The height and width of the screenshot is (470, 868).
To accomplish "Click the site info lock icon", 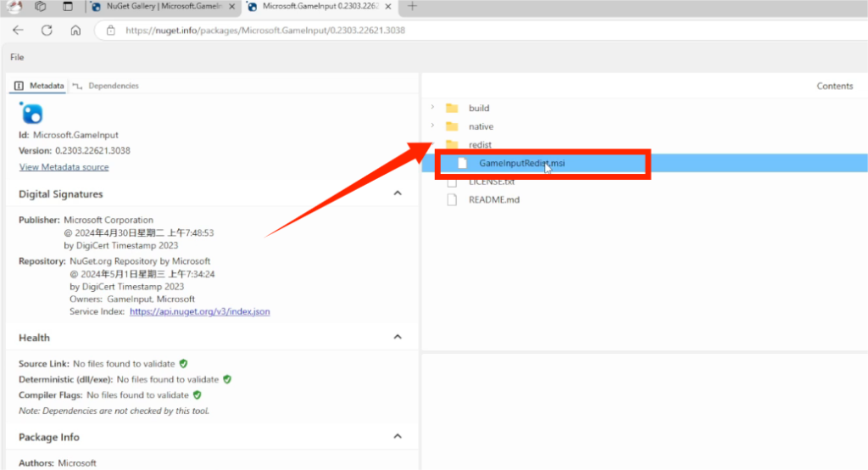I will tap(109, 31).
